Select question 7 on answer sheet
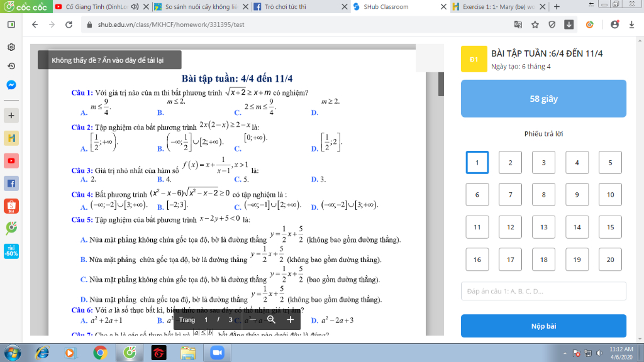644x362 pixels. coord(510,195)
